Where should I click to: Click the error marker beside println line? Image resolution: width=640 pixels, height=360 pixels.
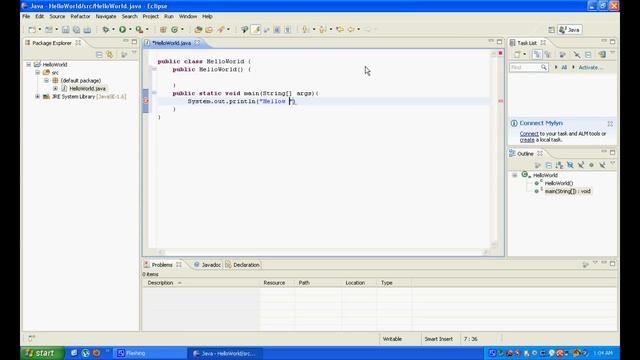click(x=146, y=101)
